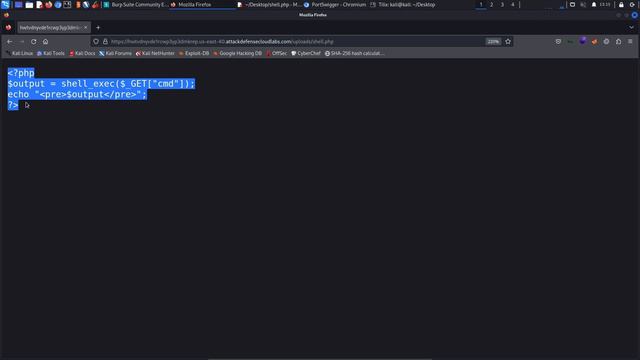This screenshot has height=360, width=640.
Task: Launch Firefox from the top panel launcher
Action: [x=49, y=5]
